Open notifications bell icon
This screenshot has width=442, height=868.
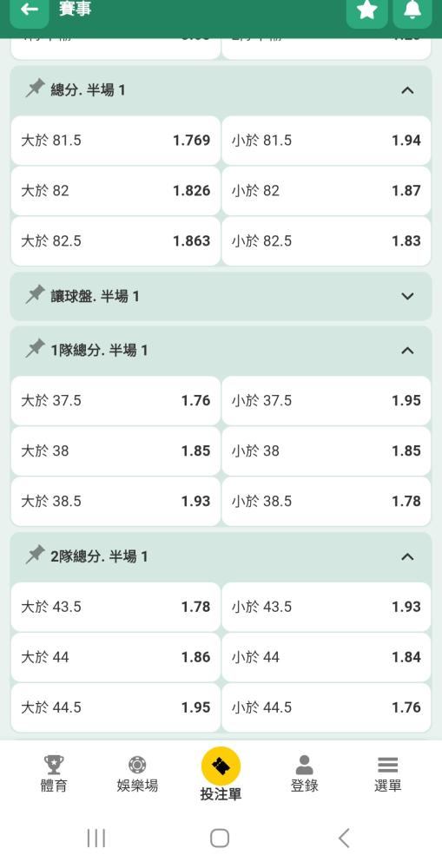[412, 10]
